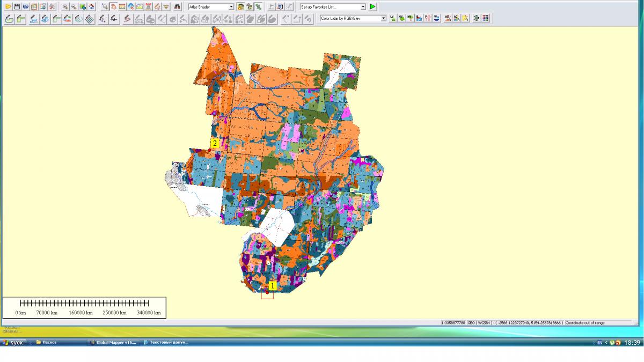
Task: Click the B building Lidar classification icon
Action: [x=419, y=18]
